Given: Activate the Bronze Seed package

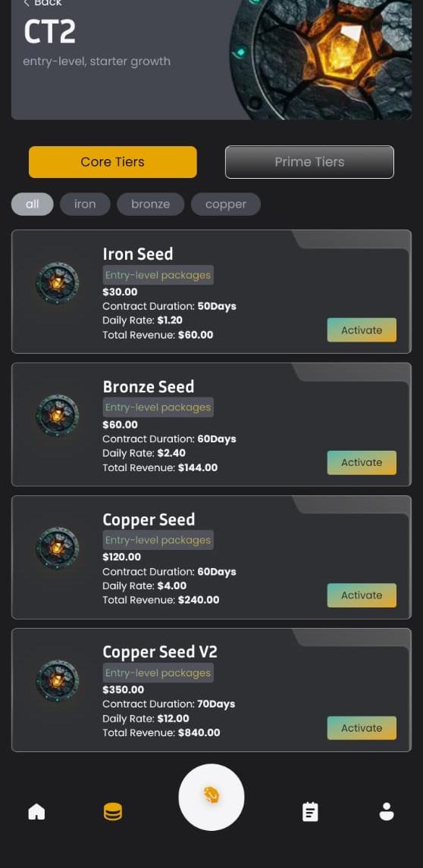Looking at the screenshot, I should [362, 462].
